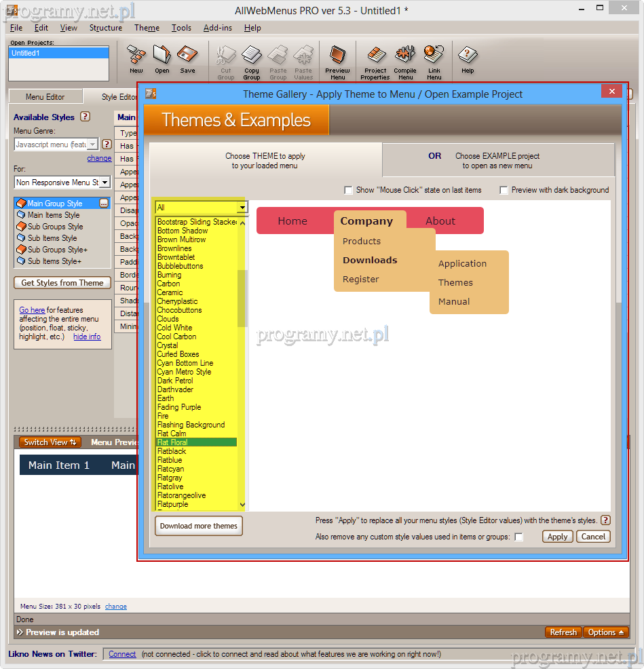Viewport: 644px width, 669px height.
Task: Open the Non Responsive Menu Style dropdown
Action: 105,183
